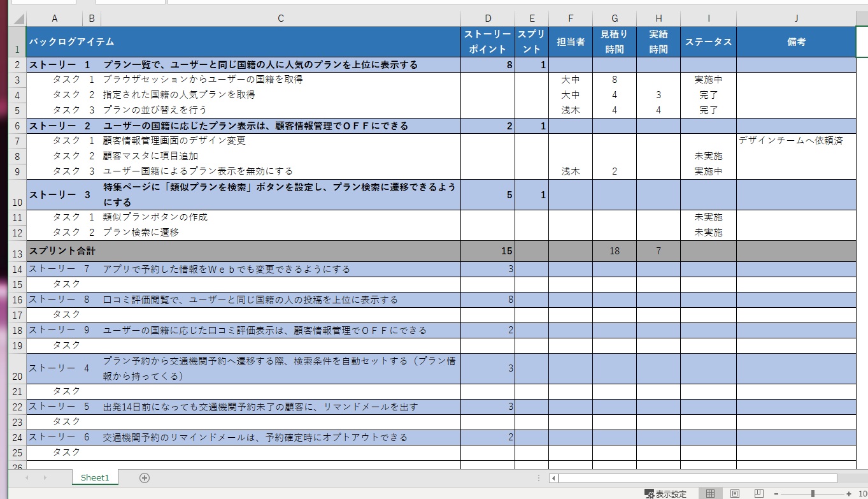
Task: Select row 1 header
Action: (17, 42)
